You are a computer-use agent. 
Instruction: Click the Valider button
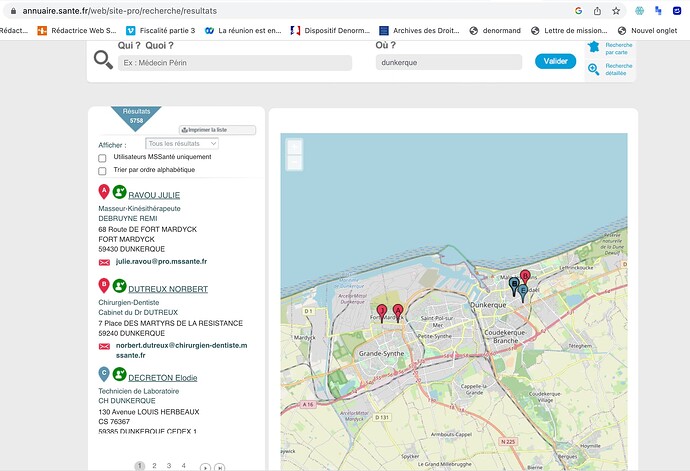pyautogui.click(x=555, y=61)
